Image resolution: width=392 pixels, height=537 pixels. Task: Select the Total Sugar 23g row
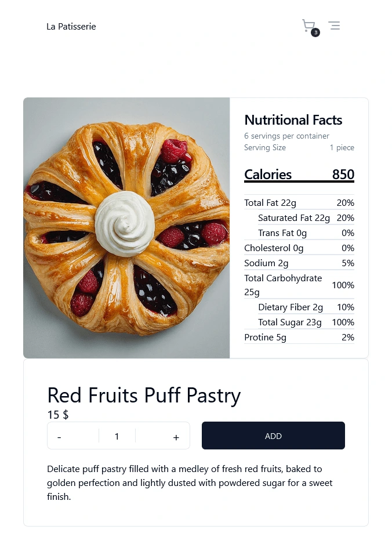coord(306,322)
